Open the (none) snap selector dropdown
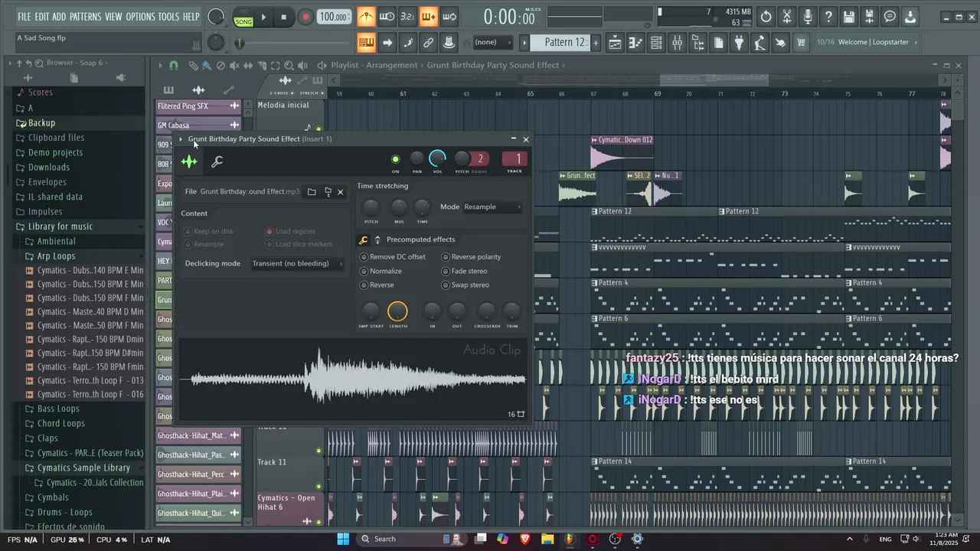Viewport: 980px width, 551px height. coord(495,42)
